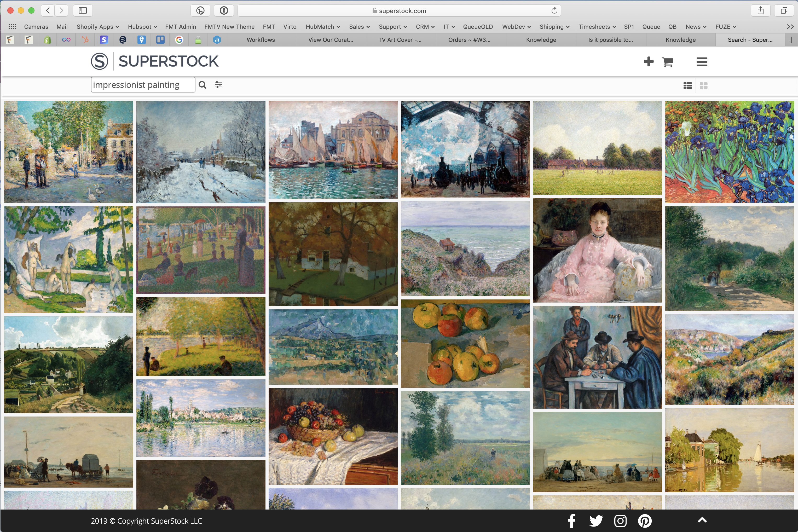Click the Safari share button
Image resolution: width=798 pixels, height=532 pixels.
tap(760, 10)
